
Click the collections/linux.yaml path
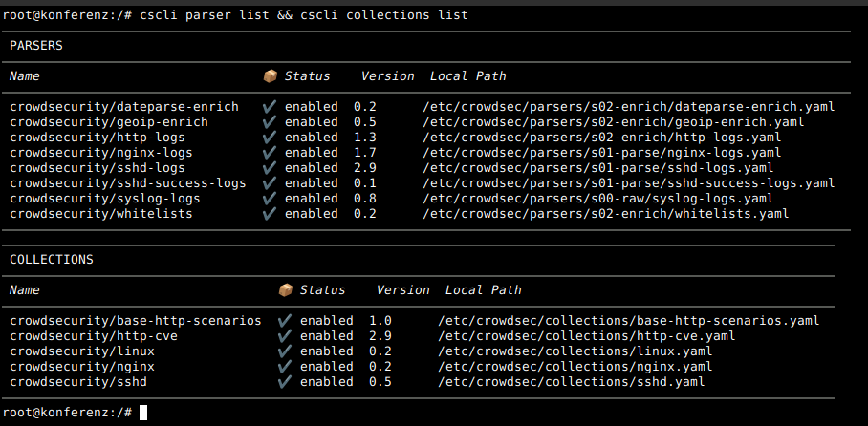[575, 351]
